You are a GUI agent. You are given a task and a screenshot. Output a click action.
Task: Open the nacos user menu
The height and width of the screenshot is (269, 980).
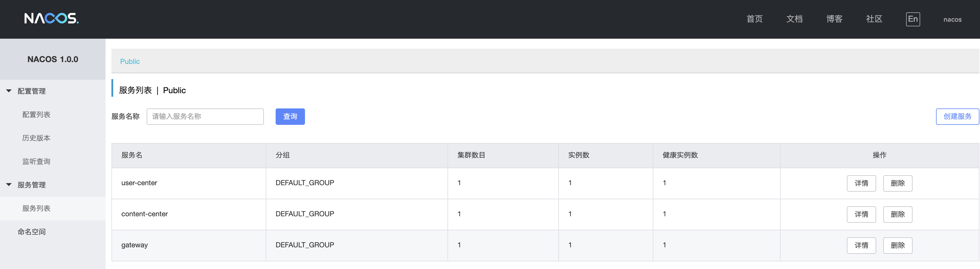pos(952,19)
